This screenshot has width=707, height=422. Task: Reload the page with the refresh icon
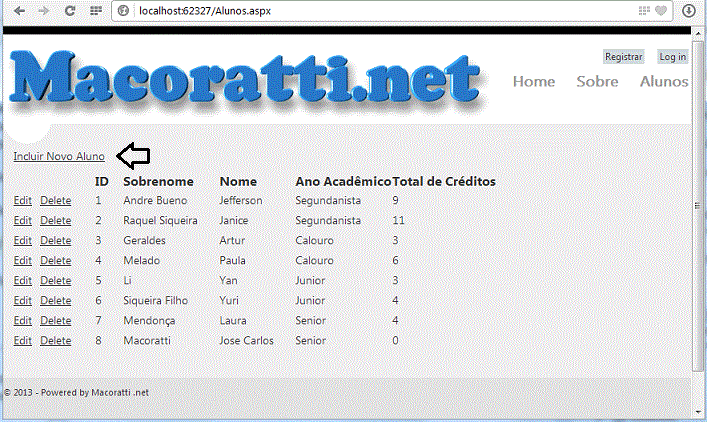70,10
